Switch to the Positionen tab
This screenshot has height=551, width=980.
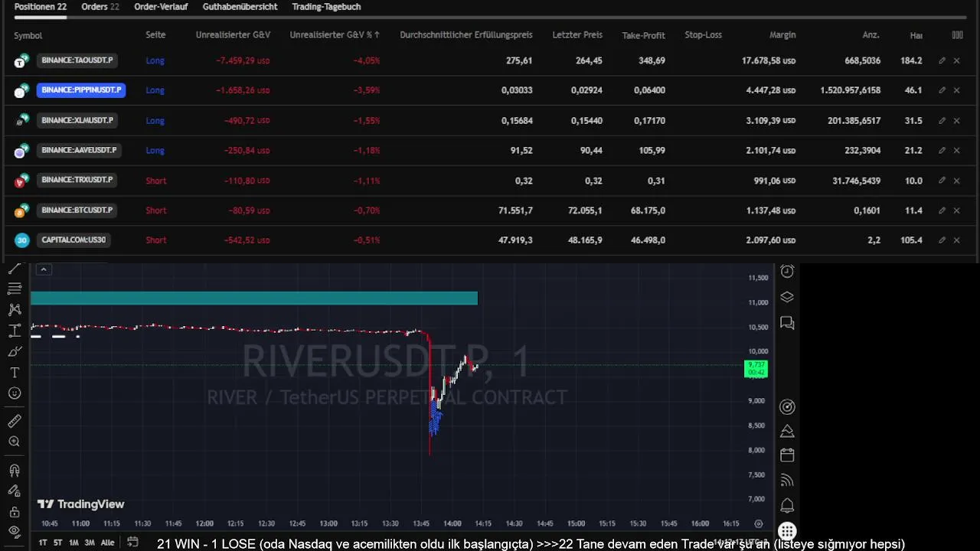[x=41, y=7]
